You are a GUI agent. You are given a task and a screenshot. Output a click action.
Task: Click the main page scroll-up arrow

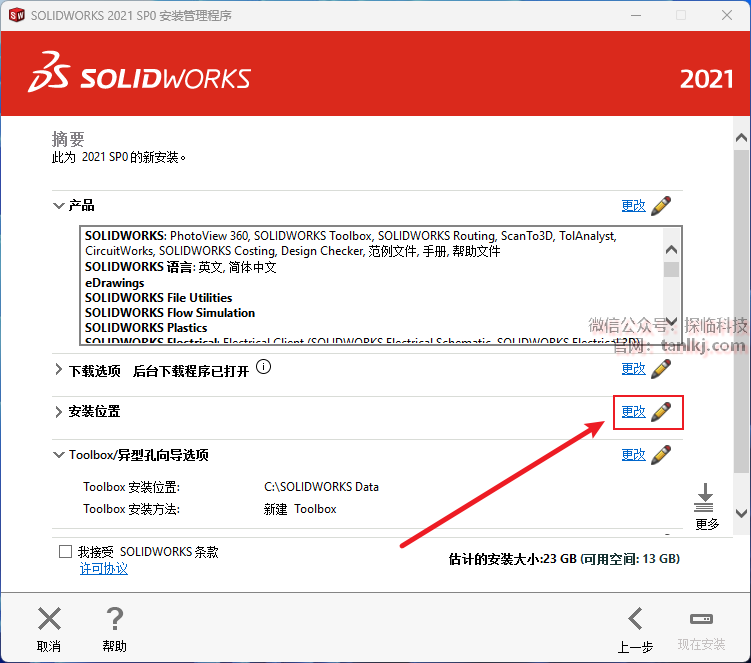point(741,138)
